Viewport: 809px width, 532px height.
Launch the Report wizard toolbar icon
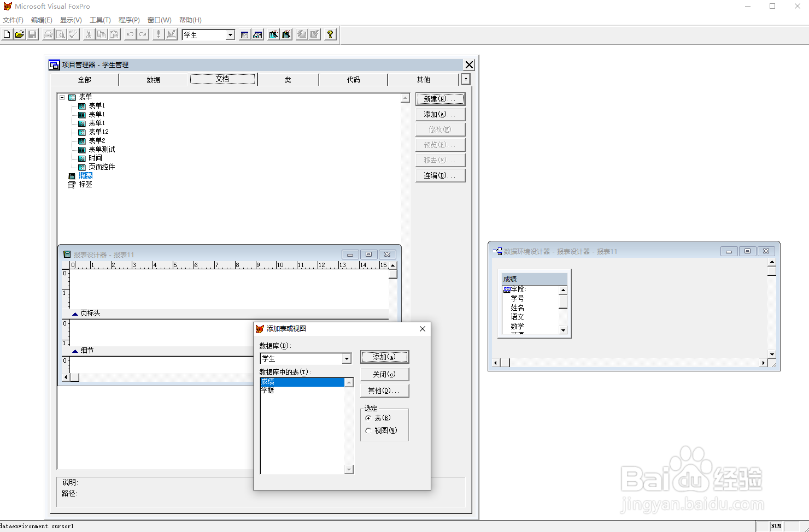click(286, 34)
